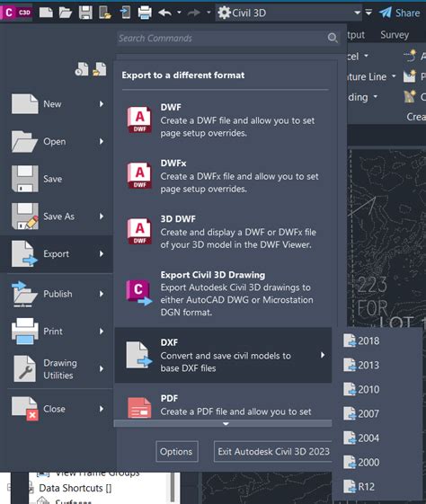Click the scroll-down arrow below PDF
This screenshot has height=504, width=426.
(x=226, y=424)
